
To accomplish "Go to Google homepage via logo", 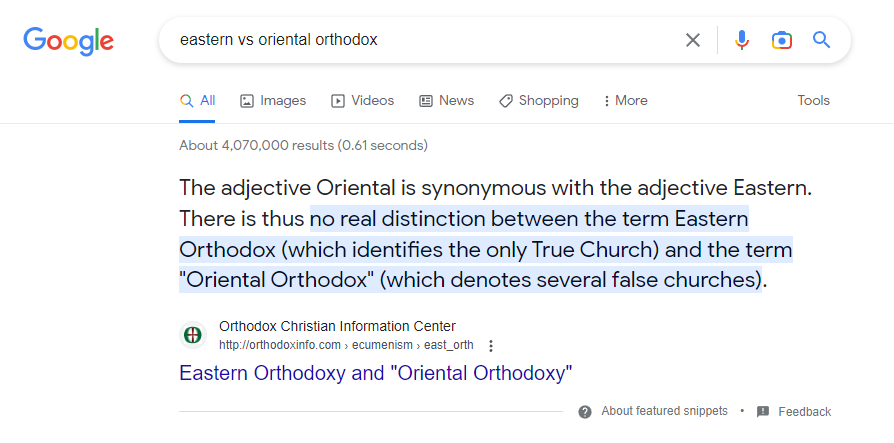I will [68, 41].
